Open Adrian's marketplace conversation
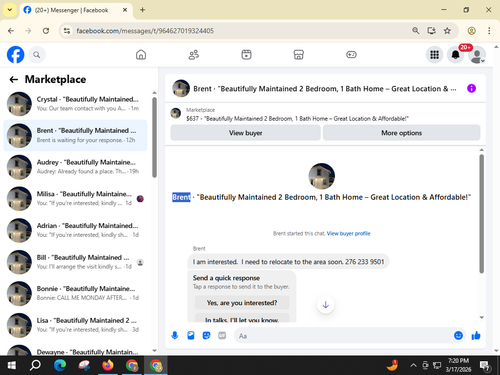This screenshot has width=500, height=375. point(76,230)
